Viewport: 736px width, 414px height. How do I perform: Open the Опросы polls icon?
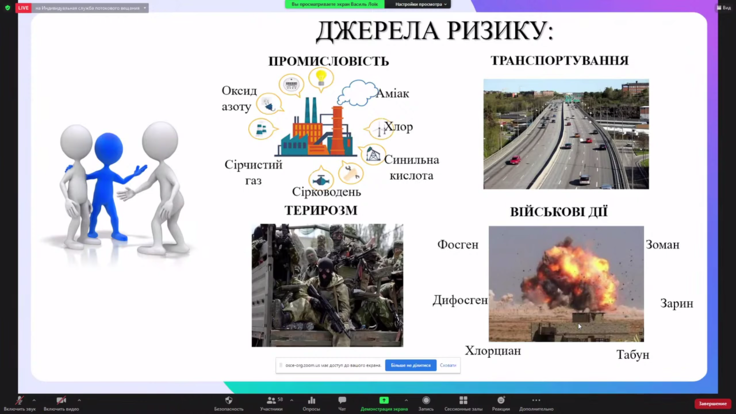(311, 402)
